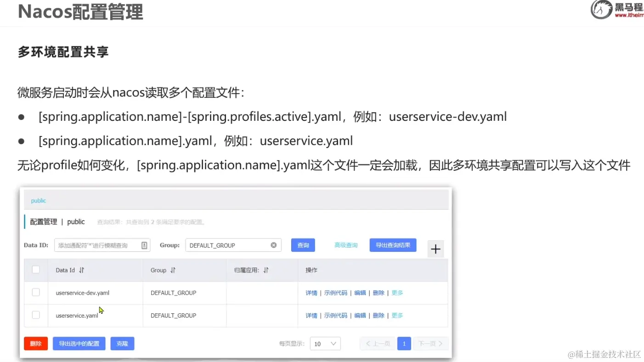Go to the 下一页 next page

point(430,344)
